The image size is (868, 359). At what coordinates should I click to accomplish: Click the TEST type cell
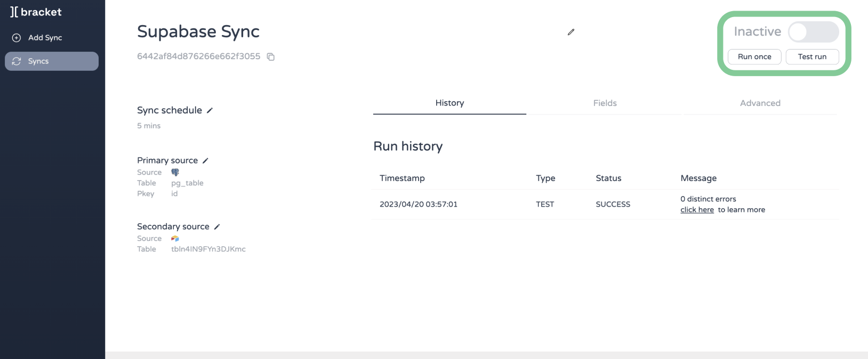545,205
